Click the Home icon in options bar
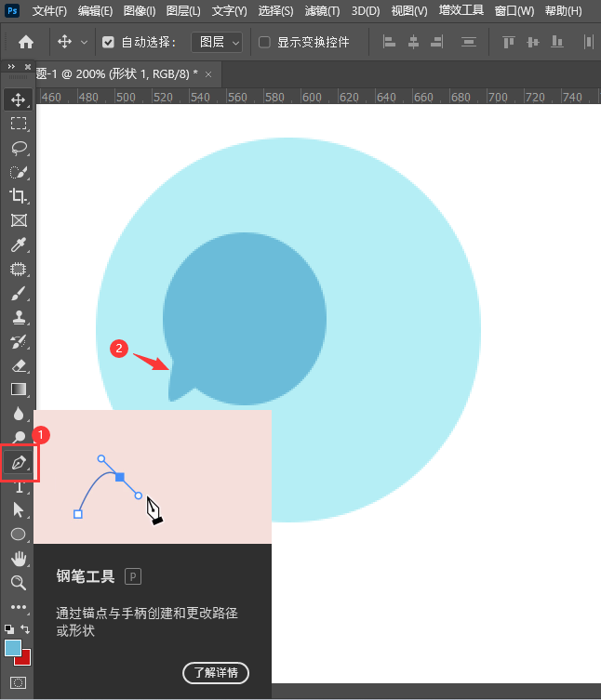This screenshot has height=700, width=601. [x=26, y=43]
